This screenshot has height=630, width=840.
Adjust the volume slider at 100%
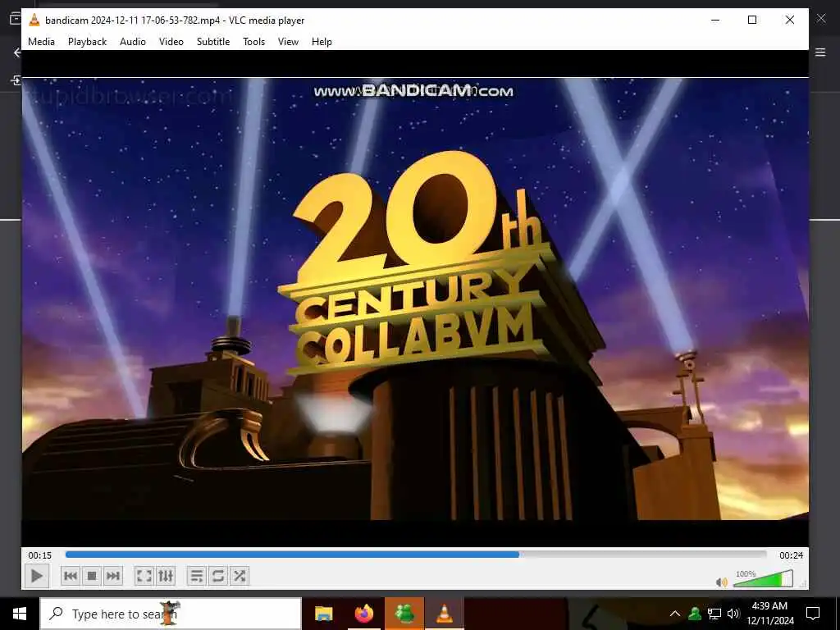[763, 579]
